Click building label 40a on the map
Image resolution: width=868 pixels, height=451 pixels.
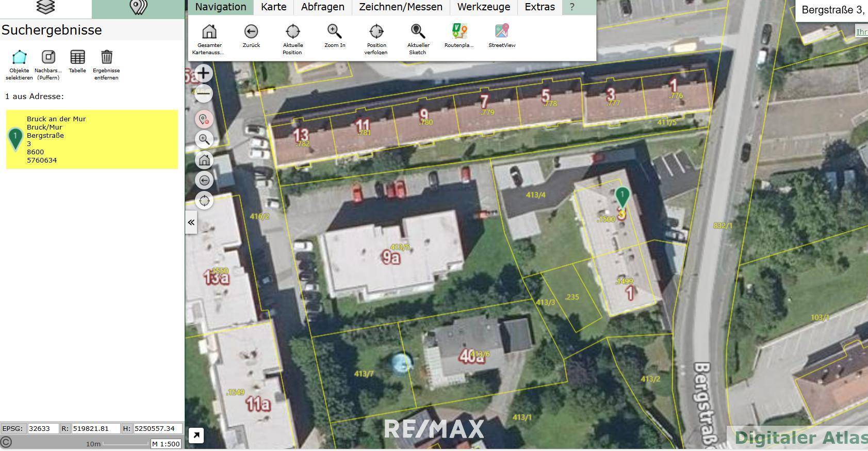(x=472, y=357)
